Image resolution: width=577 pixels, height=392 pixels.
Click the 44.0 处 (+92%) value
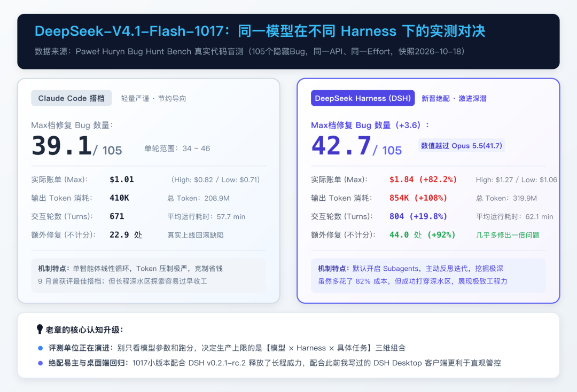(423, 234)
